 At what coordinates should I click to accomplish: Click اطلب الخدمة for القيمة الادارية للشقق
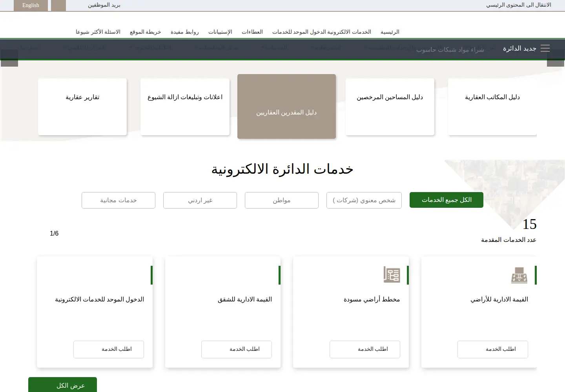tap(237, 349)
